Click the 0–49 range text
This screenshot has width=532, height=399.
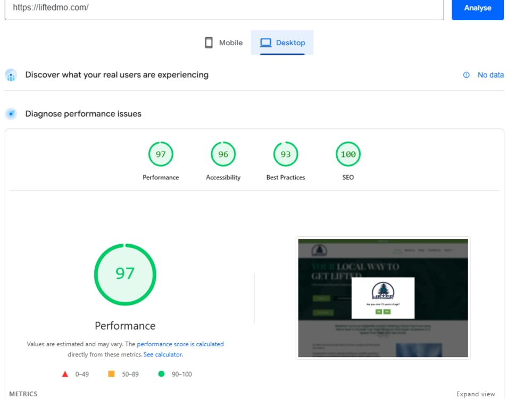tap(82, 374)
